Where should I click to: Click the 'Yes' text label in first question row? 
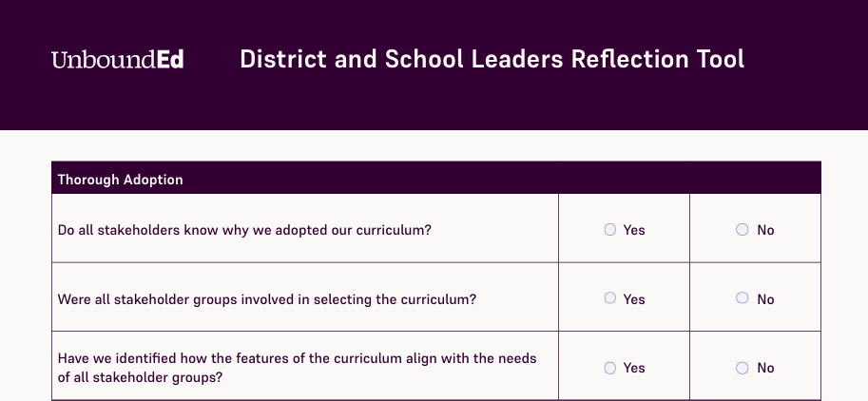pos(634,230)
